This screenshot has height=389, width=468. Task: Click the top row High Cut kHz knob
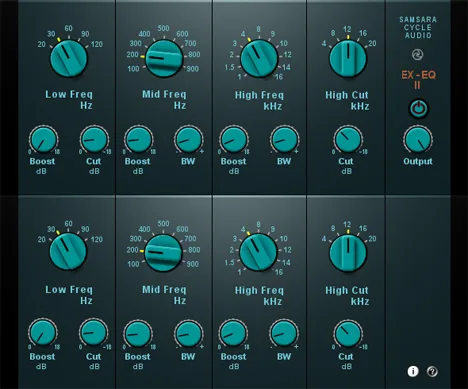coord(348,59)
